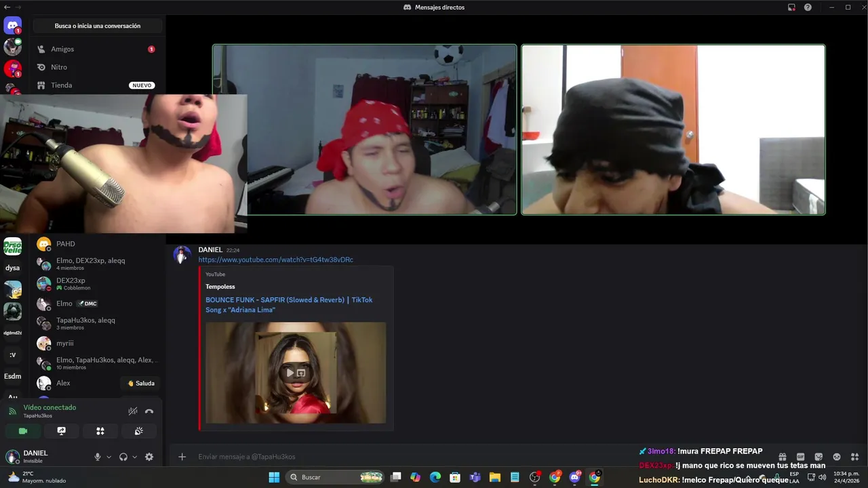Click search field 'Busca o inicia una conversación'
Image resolution: width=868 pixels, height=488 pixels.
[98, 26]
